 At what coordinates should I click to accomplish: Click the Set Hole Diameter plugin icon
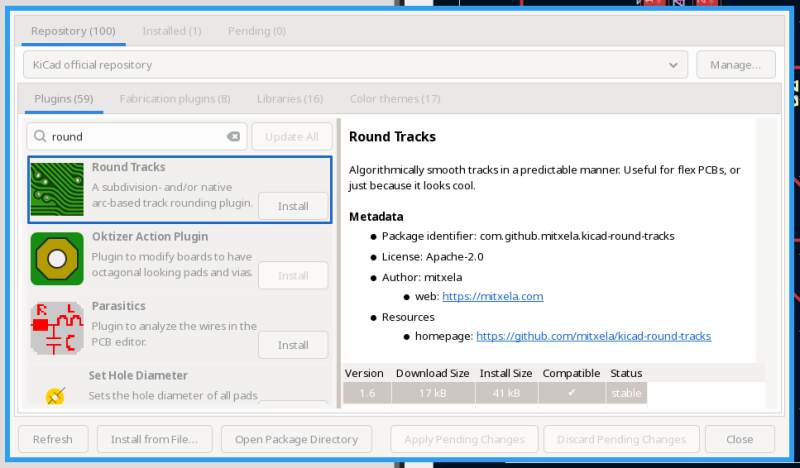coord(55,396)
